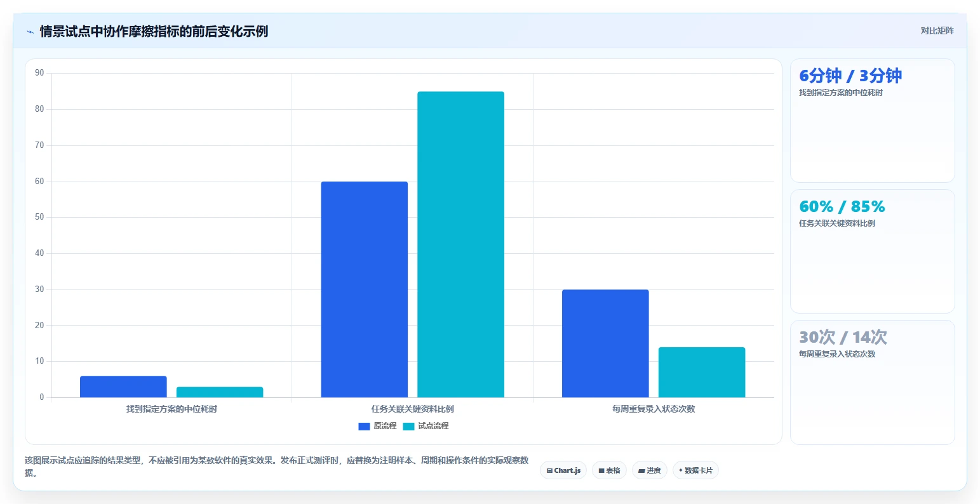Click the 原流程 bar for 每周重复录入状态次数
Viewport: 980px width, 504px height.
[605, 343]
